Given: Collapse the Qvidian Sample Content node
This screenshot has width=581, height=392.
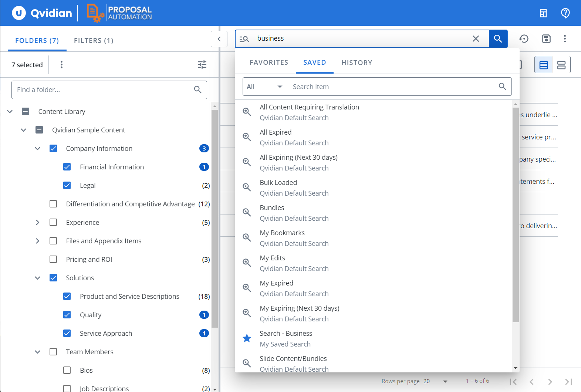Looking at the screenshot, I should (x=24, y=130).
